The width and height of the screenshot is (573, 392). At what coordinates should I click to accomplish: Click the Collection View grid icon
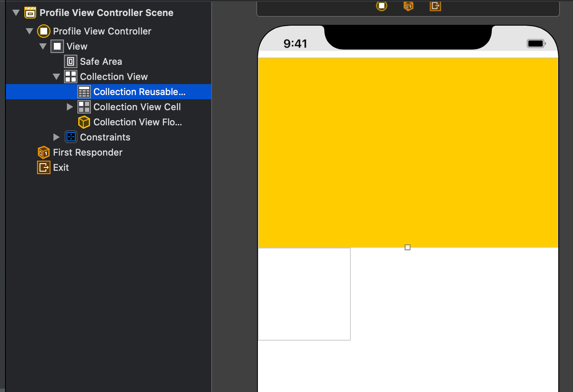pyautogui.click(x=71, y=77)
